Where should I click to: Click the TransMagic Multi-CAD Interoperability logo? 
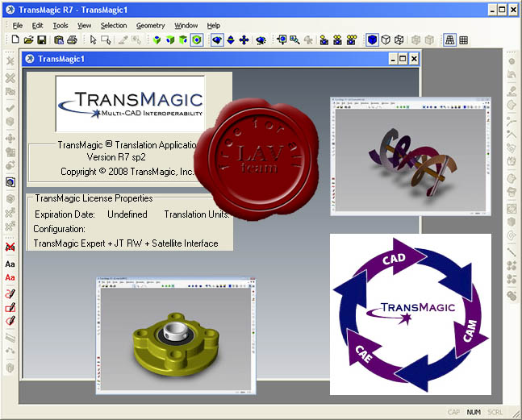tap(130, 104)
